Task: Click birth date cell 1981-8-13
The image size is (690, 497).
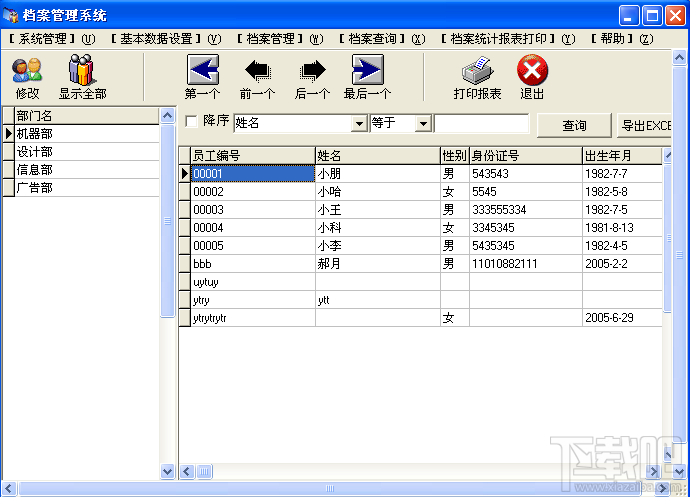Action: click(x=622, y=228)
